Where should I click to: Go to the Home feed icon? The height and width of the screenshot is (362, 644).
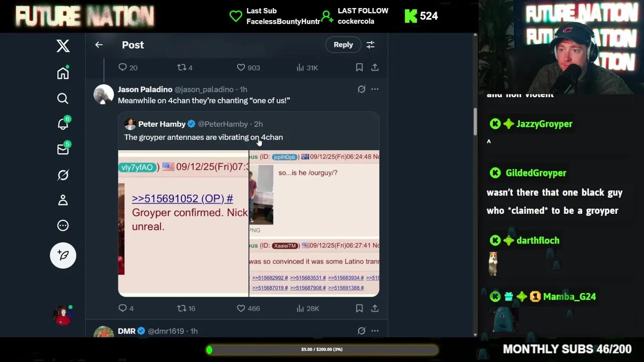[x=63, y=73]
